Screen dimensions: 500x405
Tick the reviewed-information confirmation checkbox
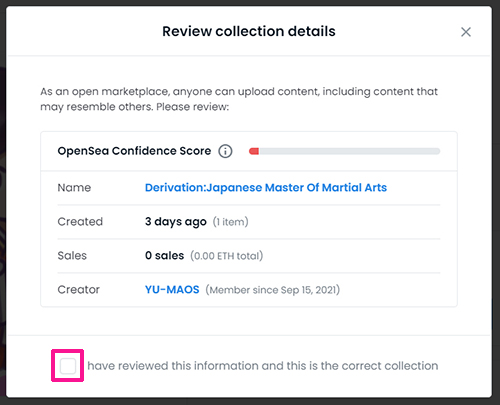point(68,366)
